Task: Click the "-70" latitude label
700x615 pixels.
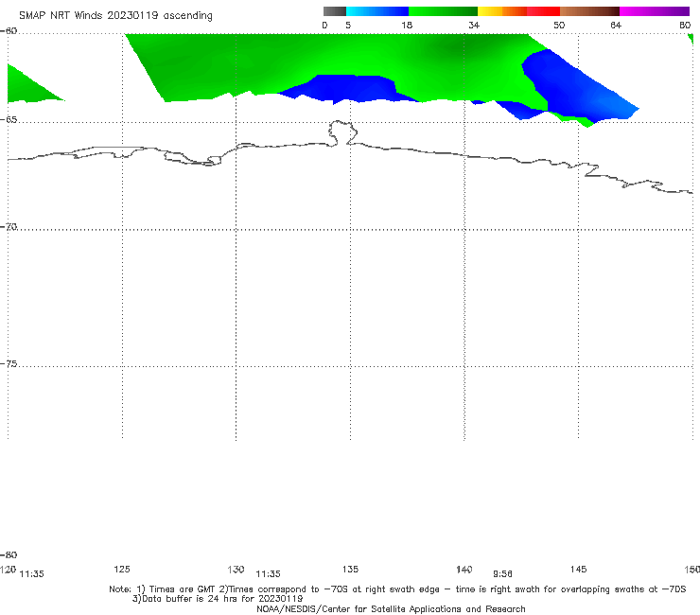Action: (x=9, y=227)
